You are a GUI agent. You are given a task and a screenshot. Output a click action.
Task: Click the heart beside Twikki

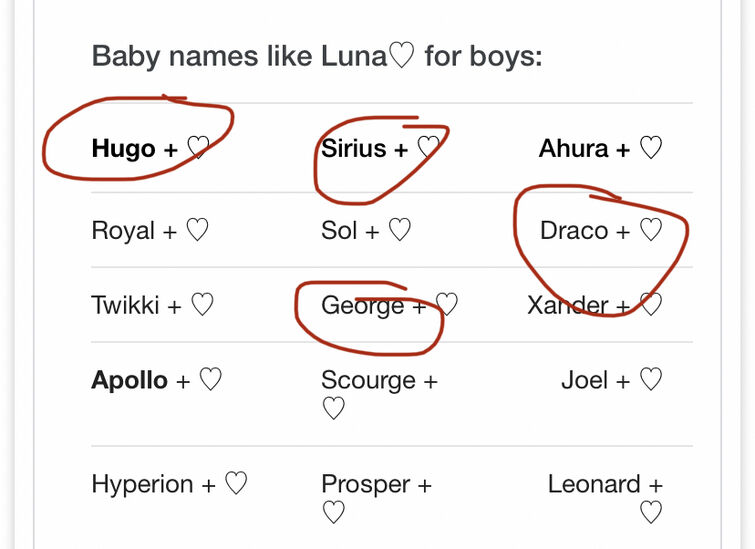click(202, 304)
